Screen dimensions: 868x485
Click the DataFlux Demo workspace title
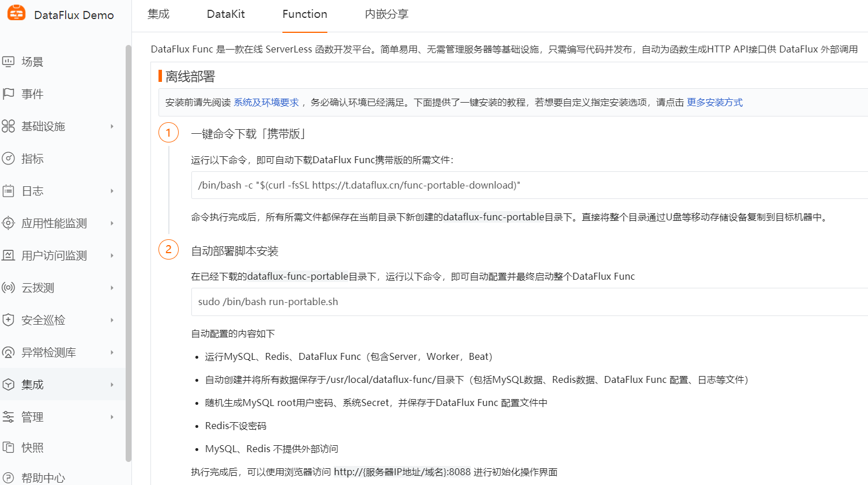pos(74,15)
